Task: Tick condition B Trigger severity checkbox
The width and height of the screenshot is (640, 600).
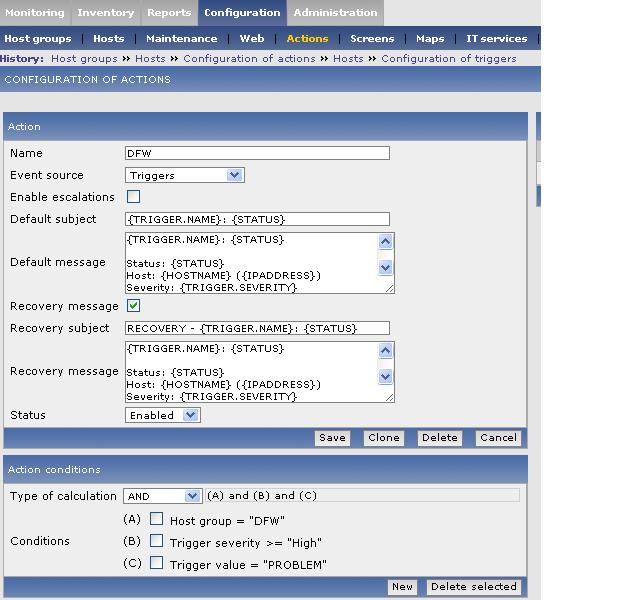Action: point(157,541)
